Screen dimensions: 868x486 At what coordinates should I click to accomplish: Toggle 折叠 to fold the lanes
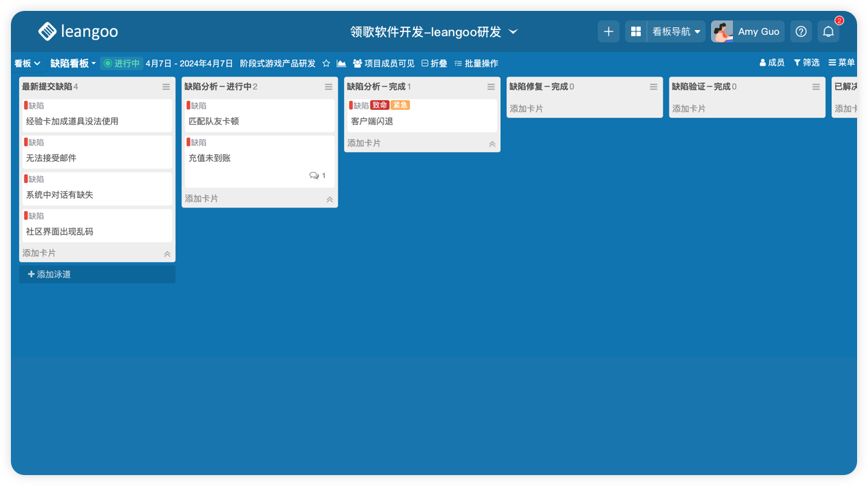click(434, 63)
